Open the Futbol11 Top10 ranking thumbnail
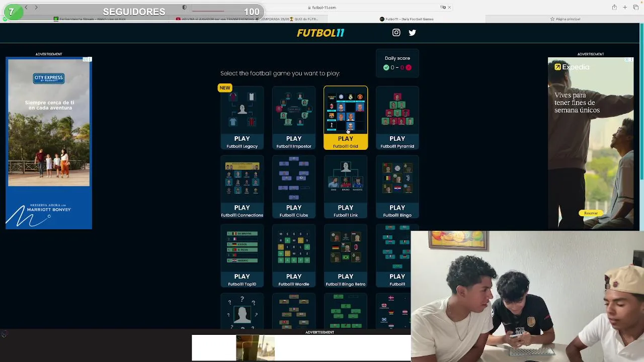Screen dimensions: 644x362 242,247
